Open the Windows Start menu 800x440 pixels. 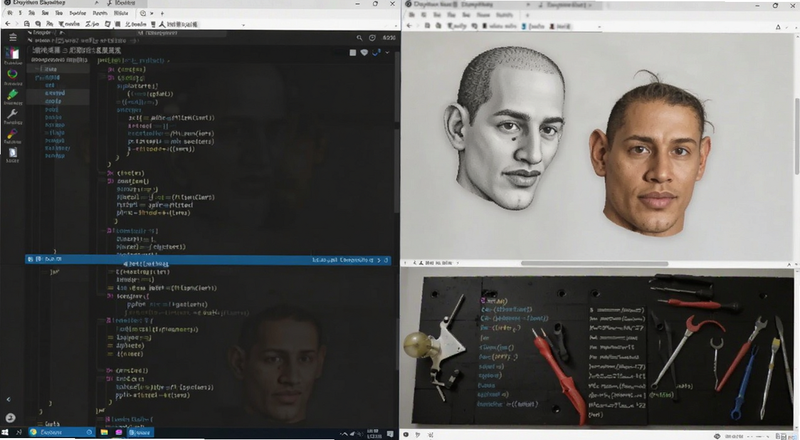tap(6, 432)
